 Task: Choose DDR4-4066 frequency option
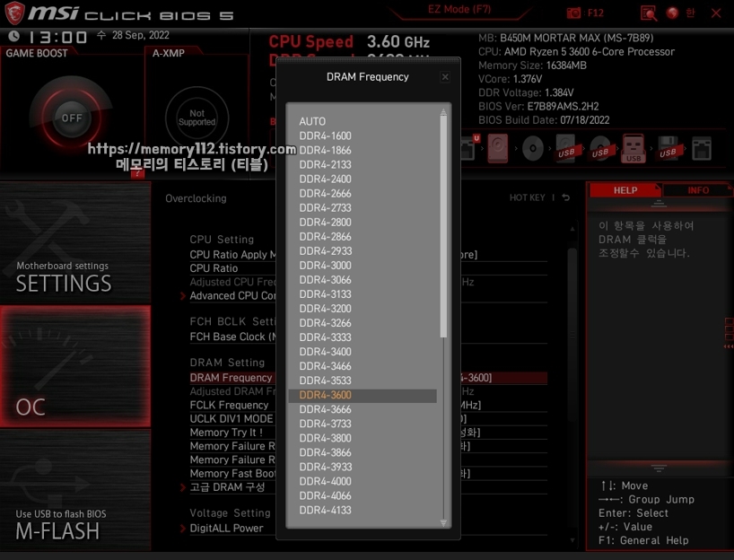point(326,496)
